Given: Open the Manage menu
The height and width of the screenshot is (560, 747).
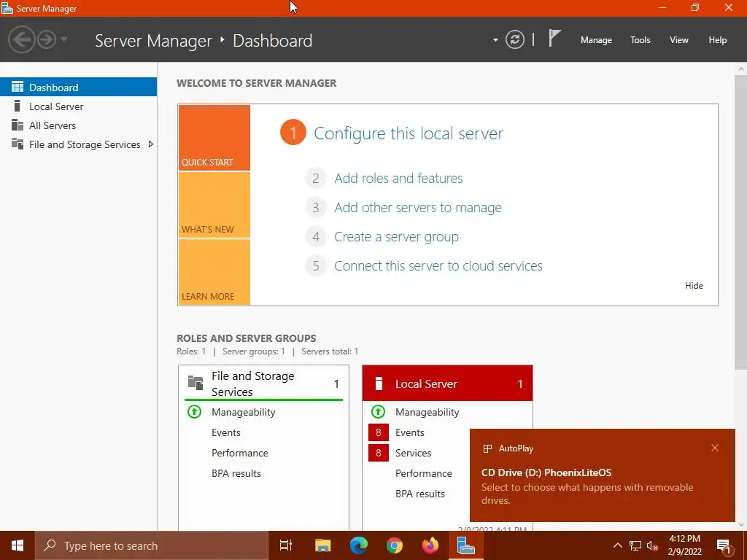Looking at the screenshot, I should (596, 40).
